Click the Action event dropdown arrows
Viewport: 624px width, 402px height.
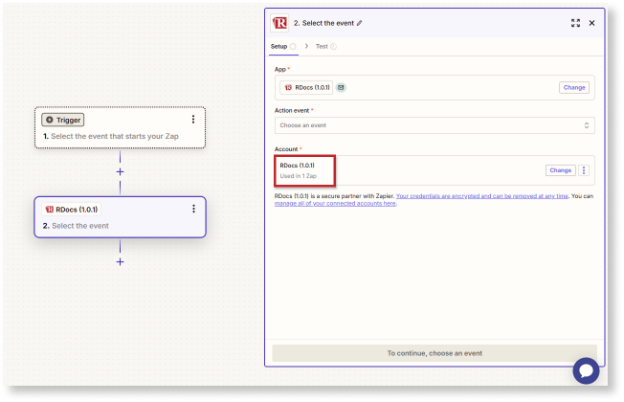click(586, 125)
